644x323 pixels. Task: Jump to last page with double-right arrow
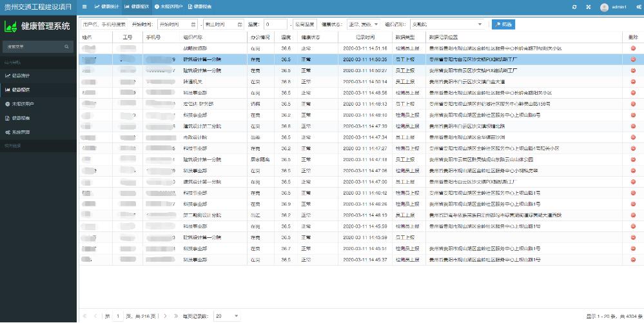pyautogui.click(x=176, y=316)
